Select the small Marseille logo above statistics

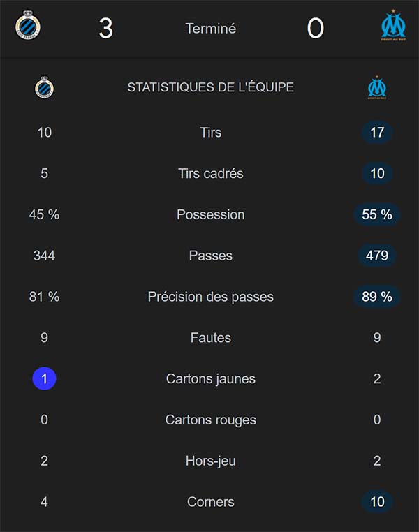377,87
